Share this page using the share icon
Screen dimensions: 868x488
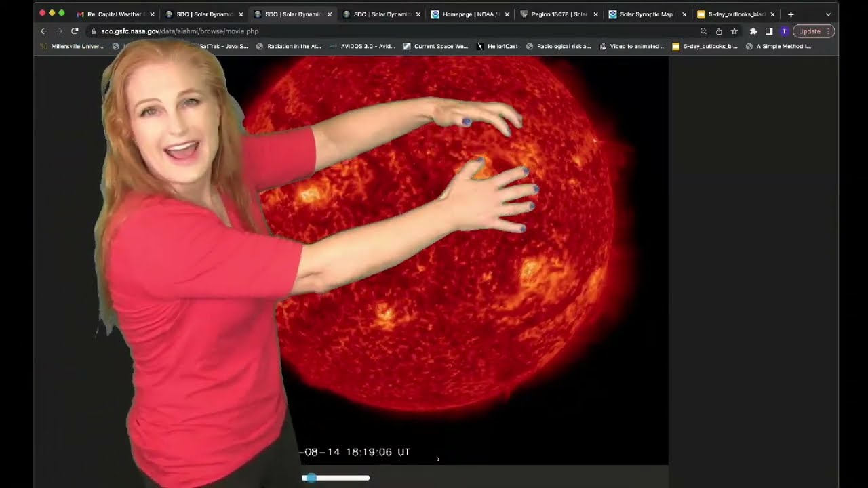point(719,31)
